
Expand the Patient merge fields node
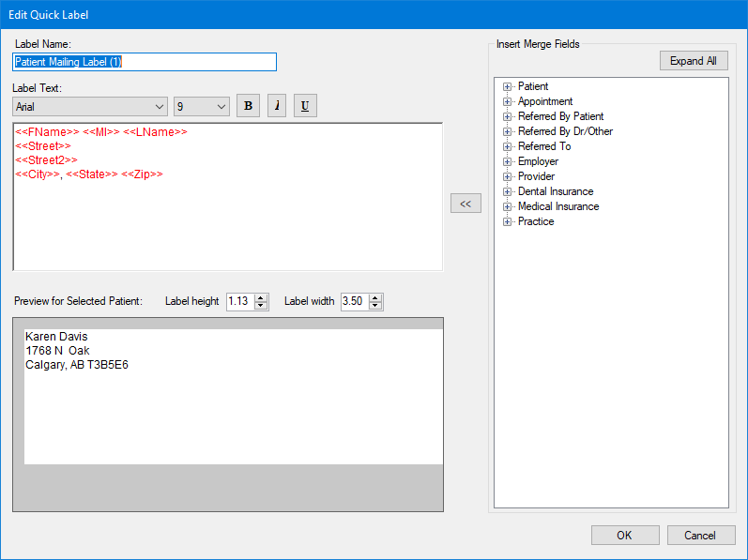click(508, 86)
